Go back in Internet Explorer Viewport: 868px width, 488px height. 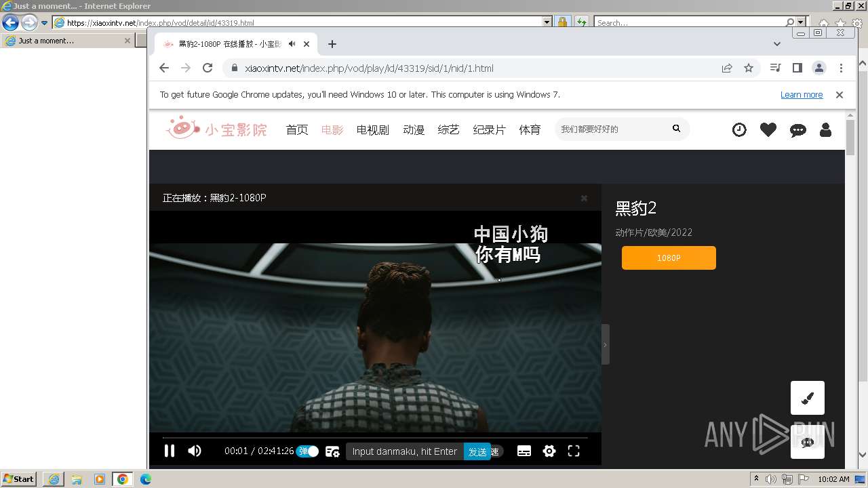coord(10,22)
